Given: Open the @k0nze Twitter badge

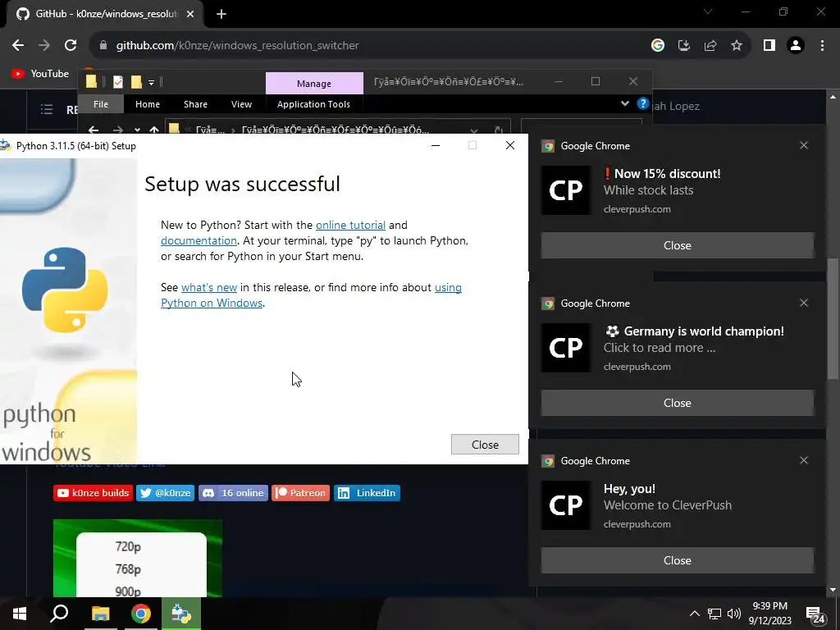Looking at the screenshot, I should click(x=165, y=493).
